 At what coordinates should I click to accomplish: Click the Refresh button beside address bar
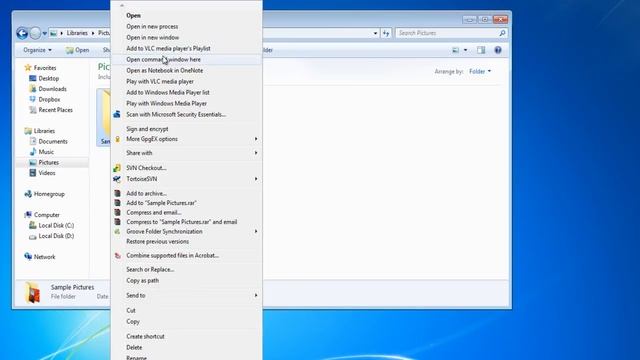click(386, 33)
